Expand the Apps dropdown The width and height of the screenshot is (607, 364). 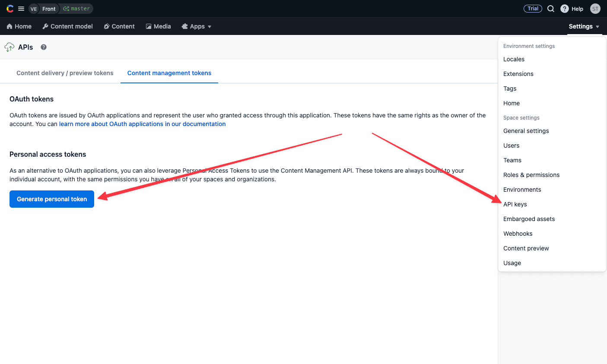coord(197,26)
